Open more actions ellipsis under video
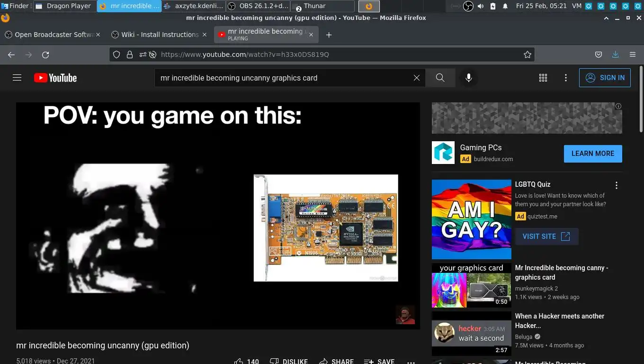The height and width of the screenshot is (364, 644). 411,362
